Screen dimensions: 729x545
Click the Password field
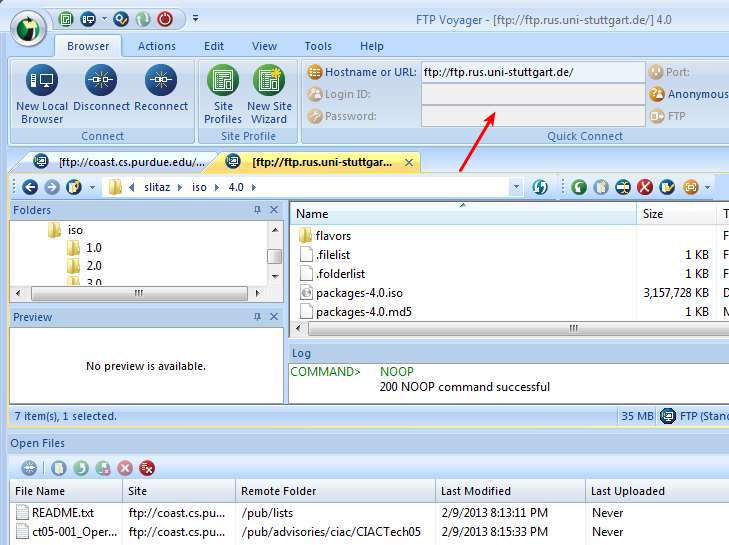533,116
